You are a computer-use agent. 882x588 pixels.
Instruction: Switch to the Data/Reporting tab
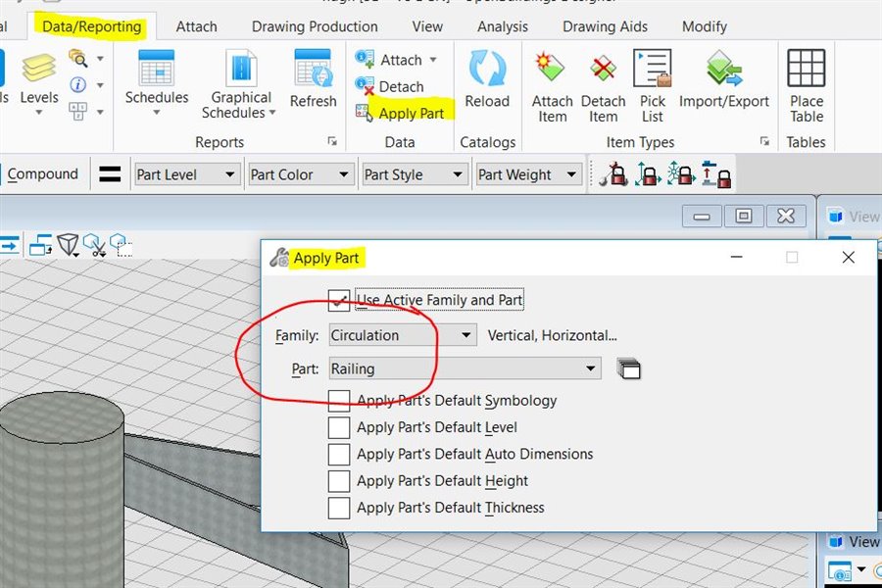pyautogui.click(x=92, y=26)
